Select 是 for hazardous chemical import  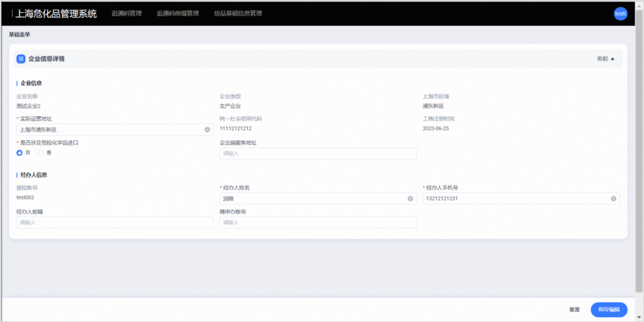click(x=41, y=153)
